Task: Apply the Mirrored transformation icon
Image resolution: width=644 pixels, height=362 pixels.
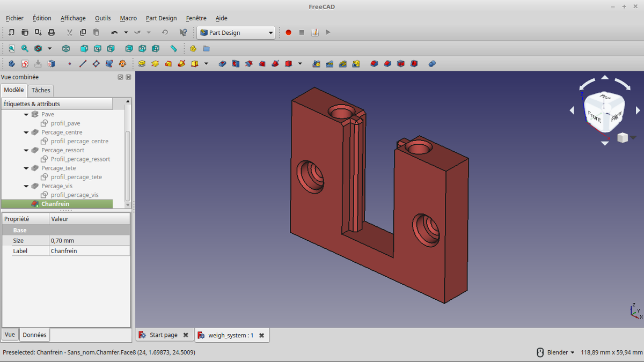Action: [317, 63]
